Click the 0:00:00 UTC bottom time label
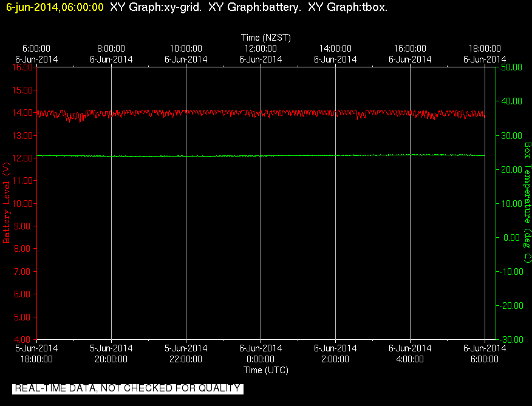This screenshot has height=406, width=532. click(261, 359)
